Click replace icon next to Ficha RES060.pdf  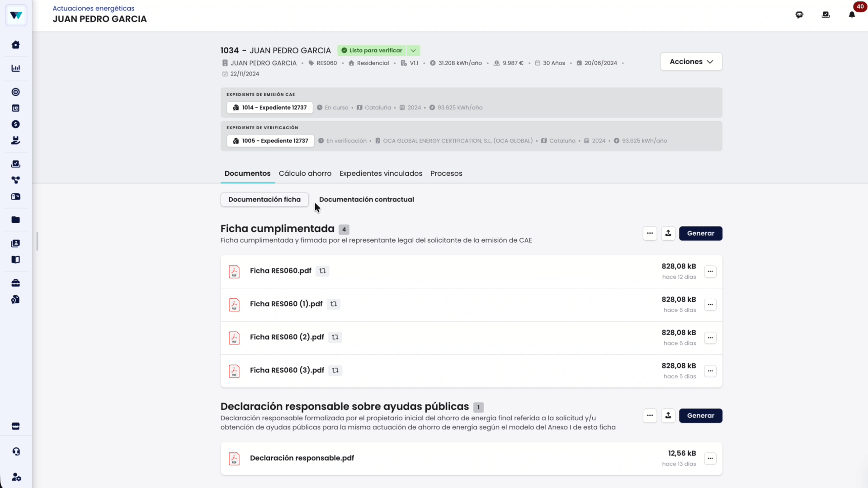[322, 271]
